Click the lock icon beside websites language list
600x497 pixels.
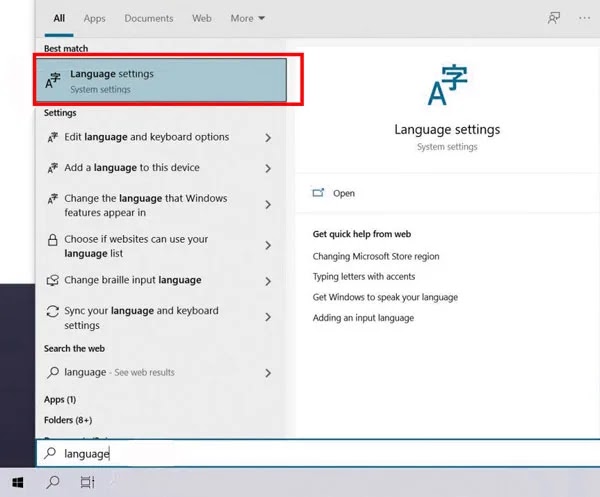click(x=52, y=240)
